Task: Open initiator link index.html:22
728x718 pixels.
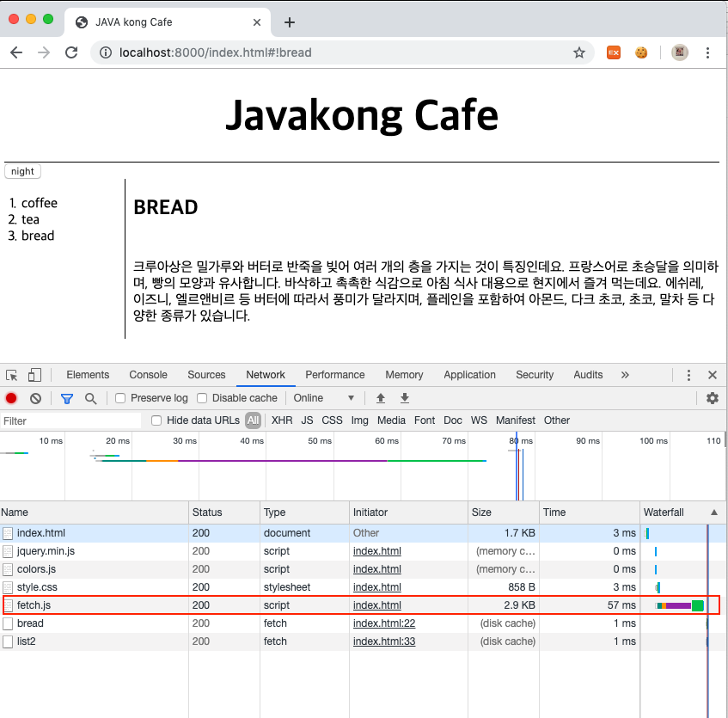Action: click(x=384, y=623)
